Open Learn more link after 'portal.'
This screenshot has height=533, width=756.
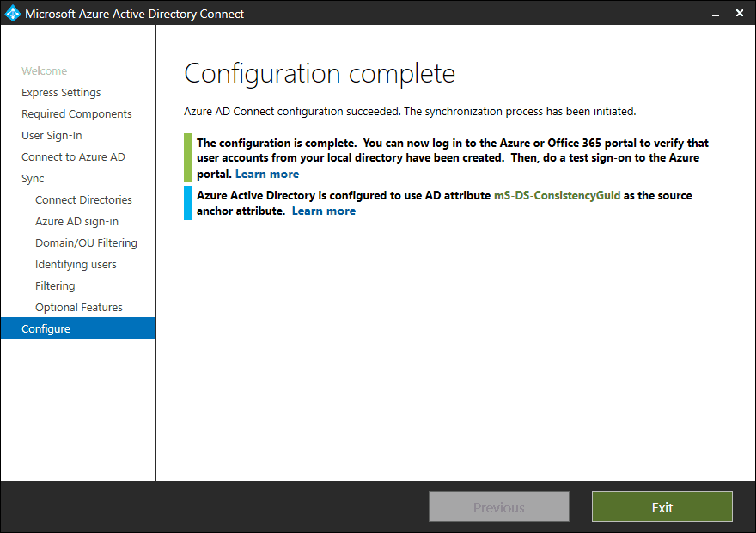pos(267,175)
